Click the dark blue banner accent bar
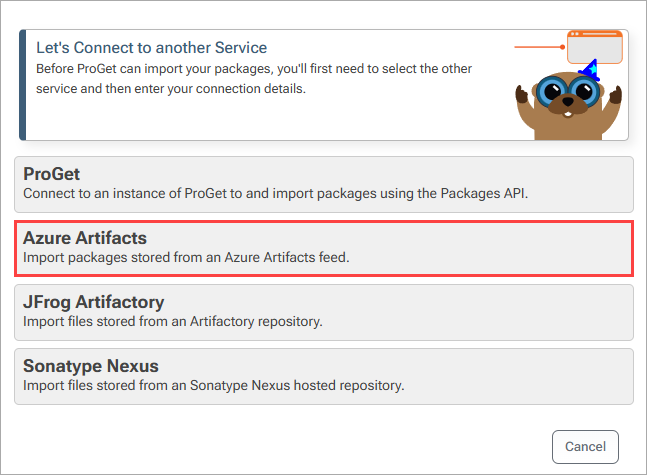Viewport: 647px width, 475px height. click(x=23, y=85)
